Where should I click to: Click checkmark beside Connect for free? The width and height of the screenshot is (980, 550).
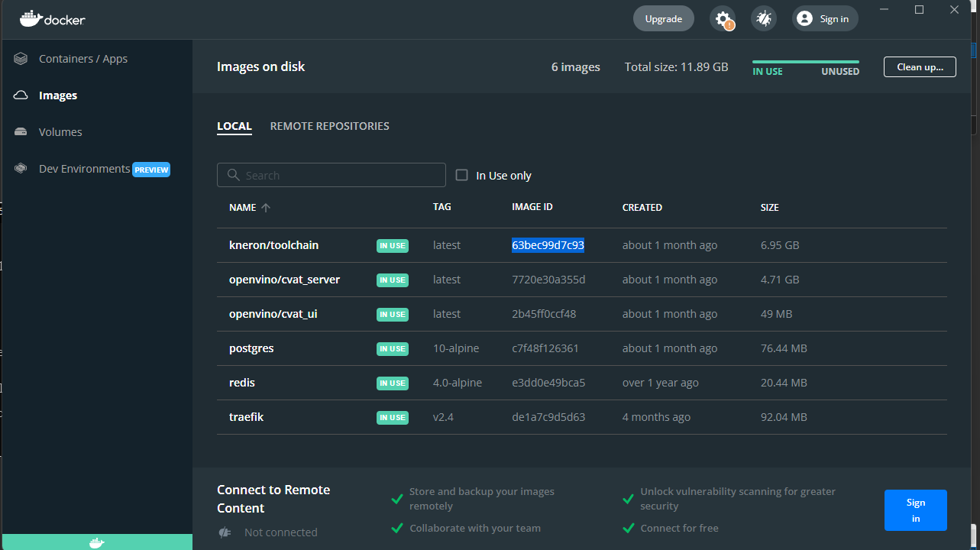(628, 528)
